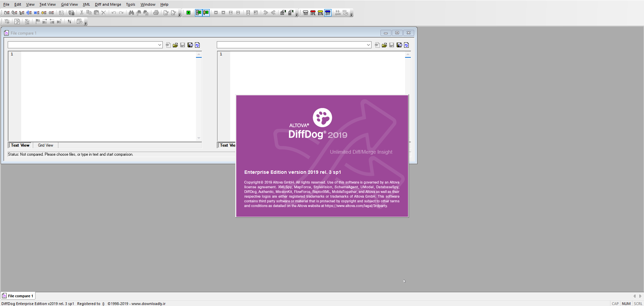Viewport: 644px width, 306px height.
Task: Click the Copy from right to left icon
Action: (x=273, y=13)
